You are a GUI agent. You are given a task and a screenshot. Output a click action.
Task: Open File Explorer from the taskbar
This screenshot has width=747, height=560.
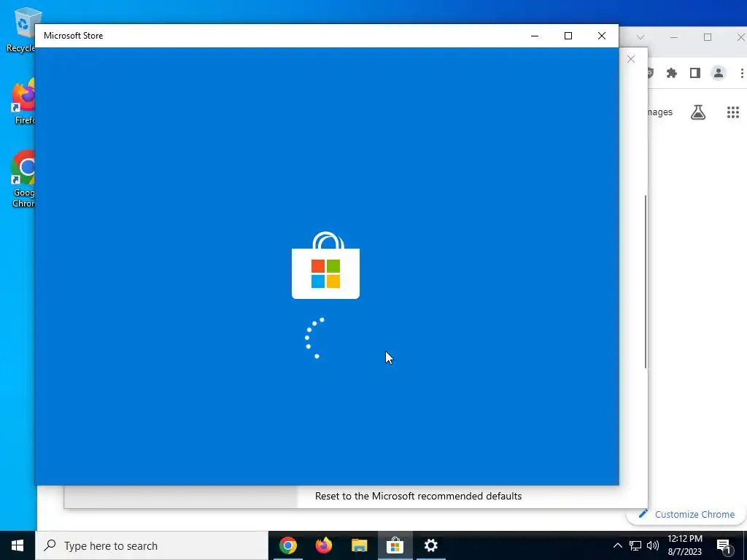tap(359, 545)
